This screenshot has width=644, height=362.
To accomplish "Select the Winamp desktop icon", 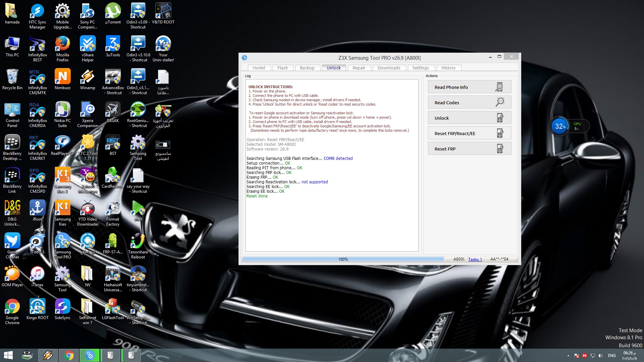I will (88, 80).
